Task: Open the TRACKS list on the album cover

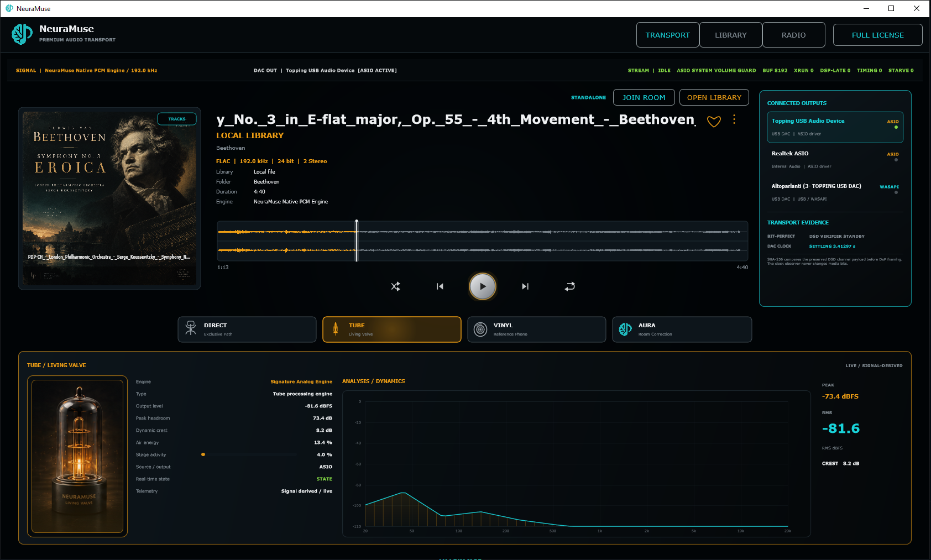Action: [177, 119]
